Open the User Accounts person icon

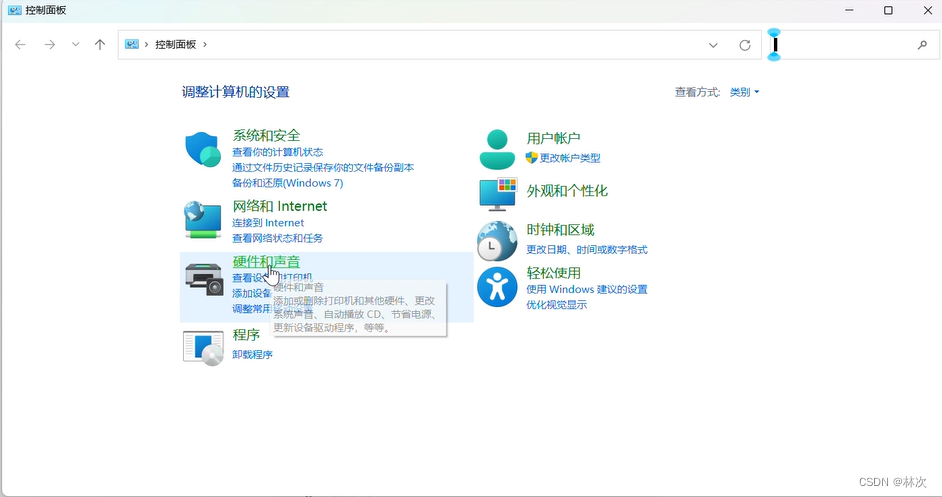point(497,149)
